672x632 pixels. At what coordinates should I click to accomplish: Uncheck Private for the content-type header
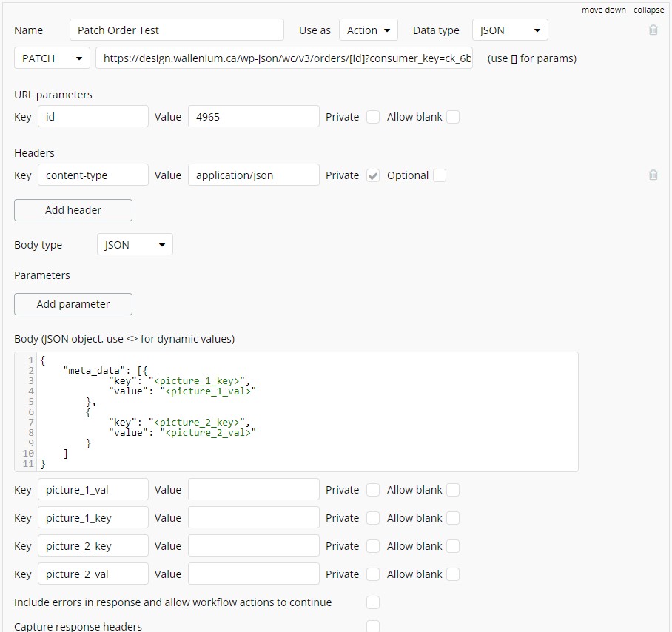tap(373, 175)
